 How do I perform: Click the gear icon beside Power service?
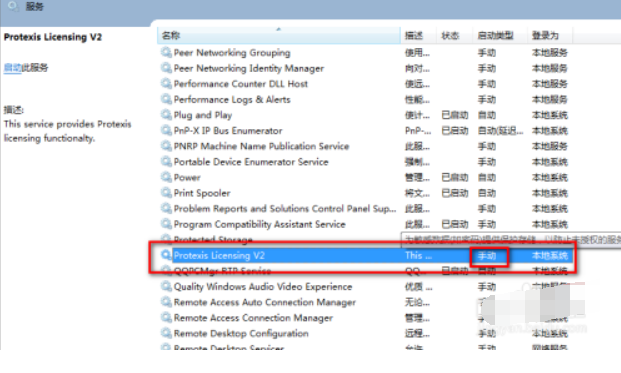click(x=166, y=177)
